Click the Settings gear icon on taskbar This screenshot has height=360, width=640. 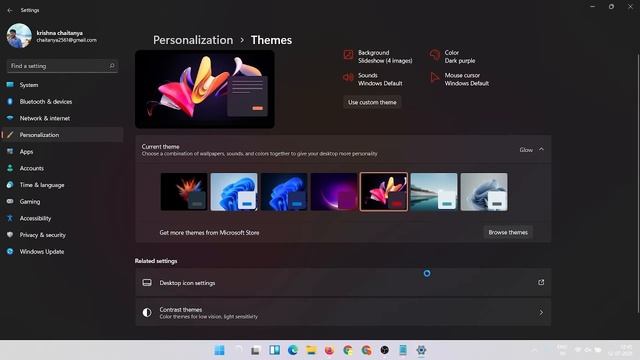[421, 350]
